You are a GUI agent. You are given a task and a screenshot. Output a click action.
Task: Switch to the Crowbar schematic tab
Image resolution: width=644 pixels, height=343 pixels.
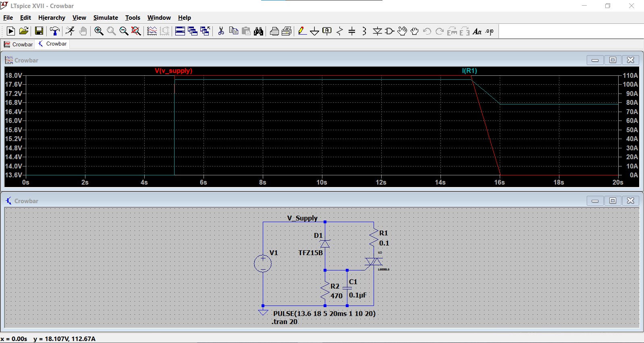click(53, 44)
